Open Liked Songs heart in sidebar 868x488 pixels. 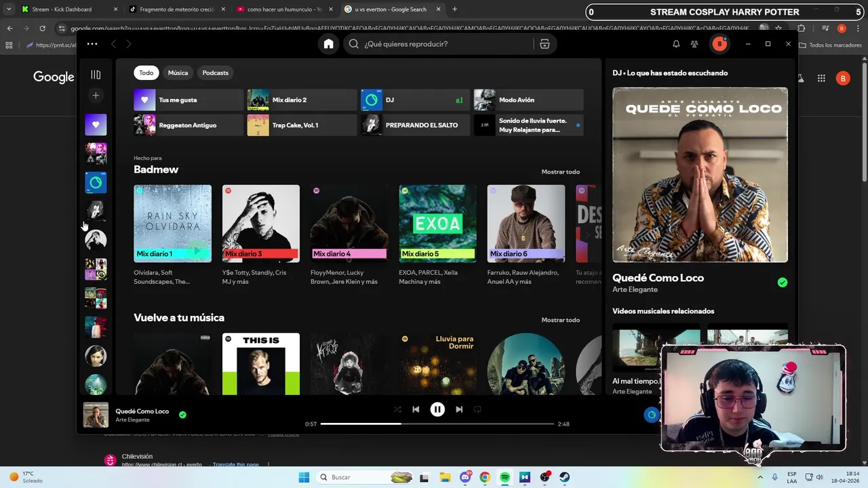pyautogui.click(x=96, y=125)
